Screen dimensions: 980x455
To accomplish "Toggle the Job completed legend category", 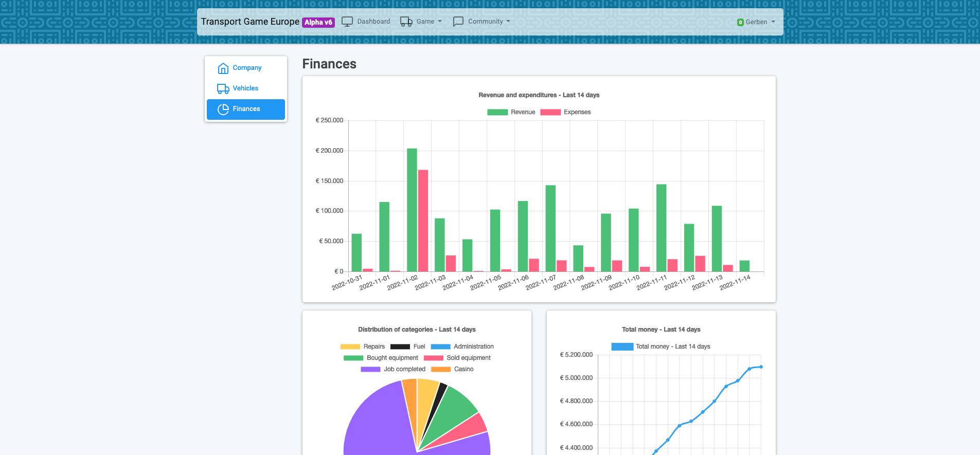I will pyautogui.click(x=393, y=369).
